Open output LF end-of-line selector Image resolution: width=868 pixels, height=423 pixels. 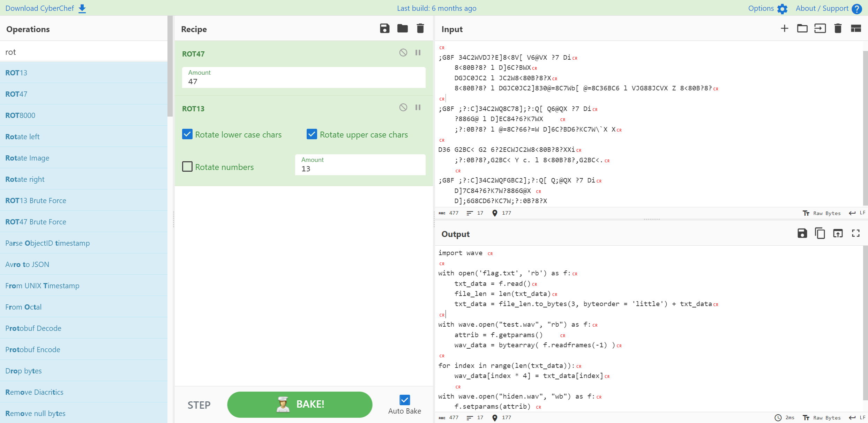coord(857,418)
